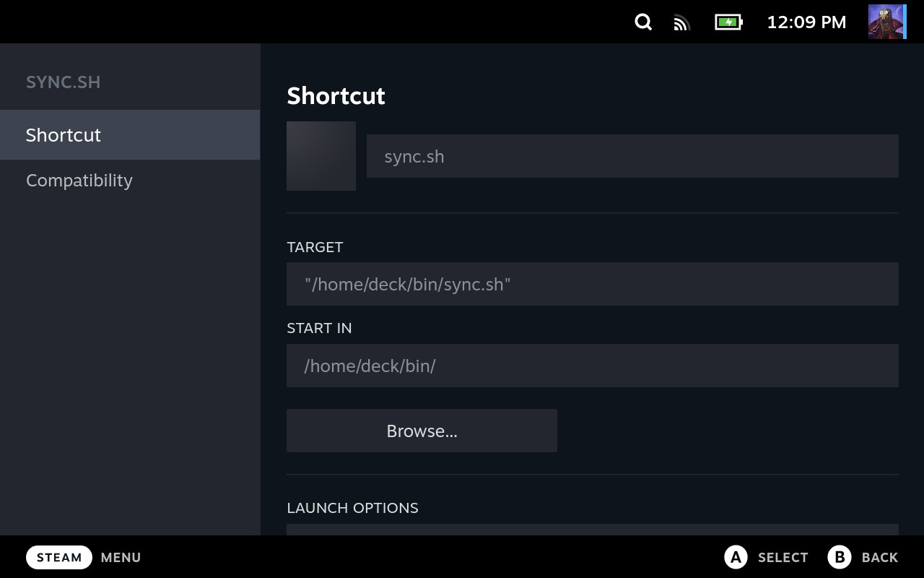The width and height of the screenshot is (924, 578).
Task: Click the Browse... button
Action: point(422,431)
